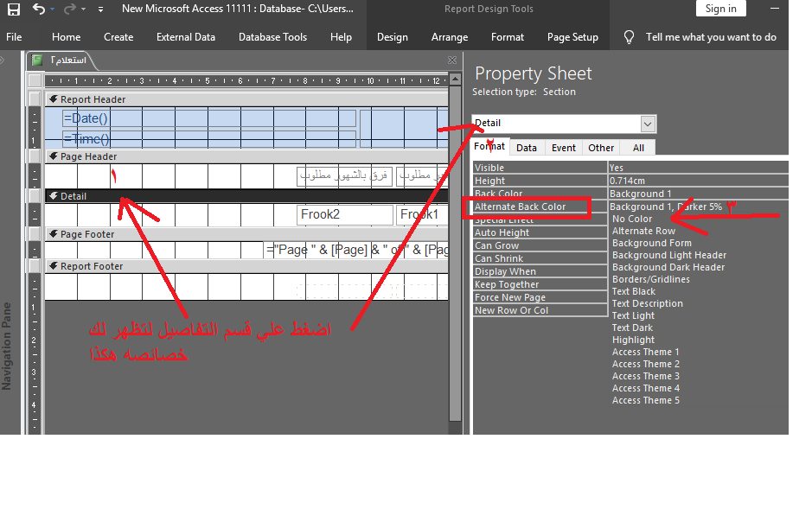Click the Can Grow property row
This screenshot has height=528, width=812.
540,245
